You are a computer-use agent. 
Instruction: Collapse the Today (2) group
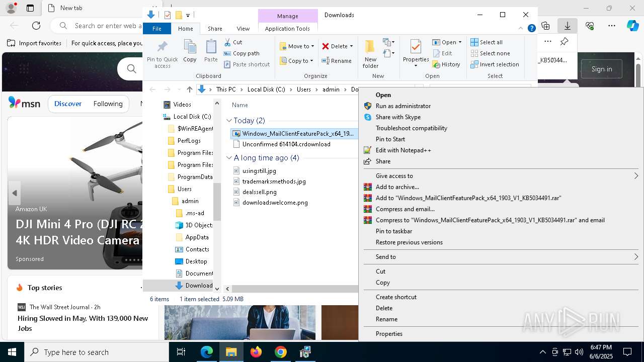click(229, 121)
